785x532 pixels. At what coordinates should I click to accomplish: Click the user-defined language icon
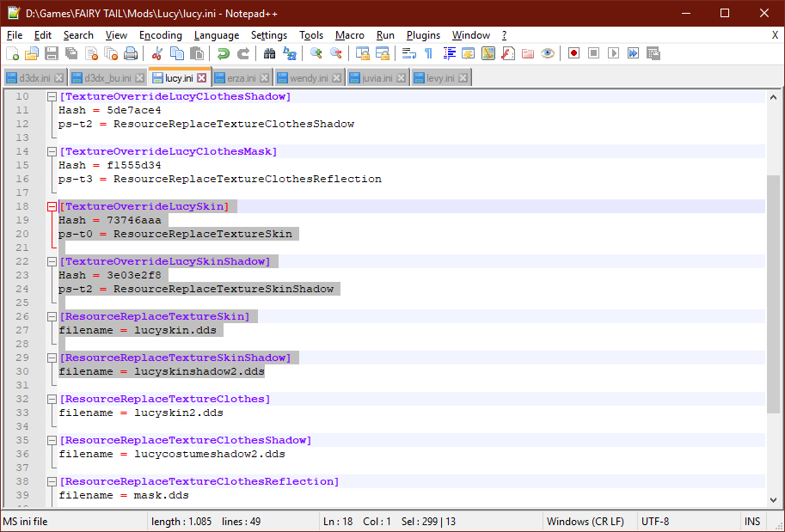click(x=469, y=53)
